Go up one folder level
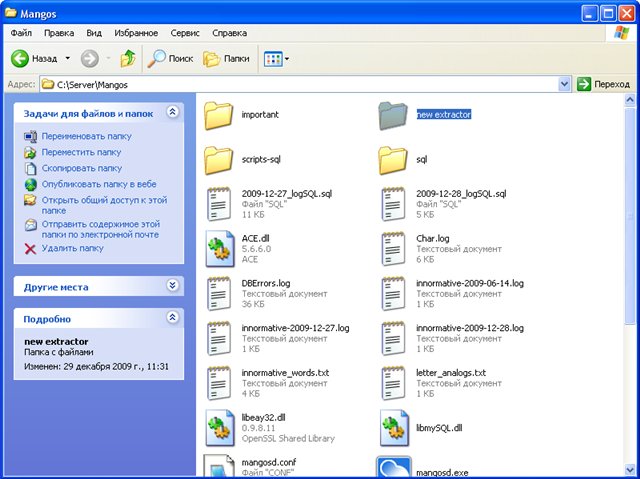This screenshot has height=479, width=640. click(x=128, y=59)
